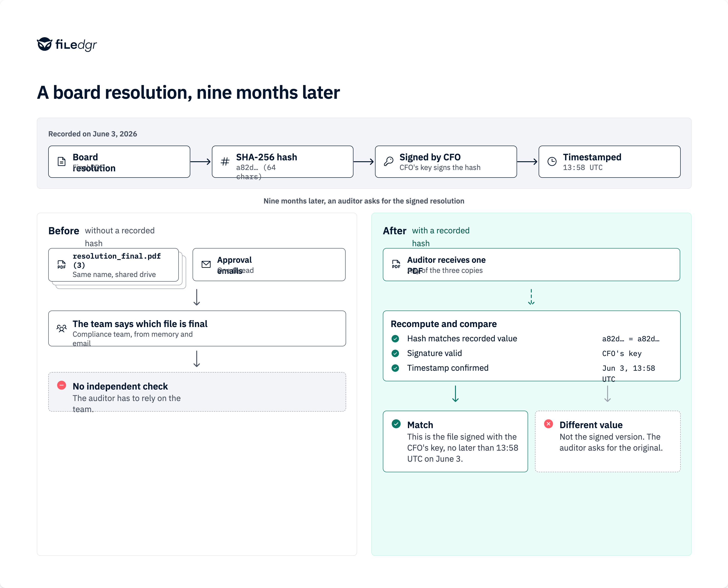This screenshot has width=728, height=588.
Task: Click the clock icon beside Timestamped
Action: tap(552, 161)
